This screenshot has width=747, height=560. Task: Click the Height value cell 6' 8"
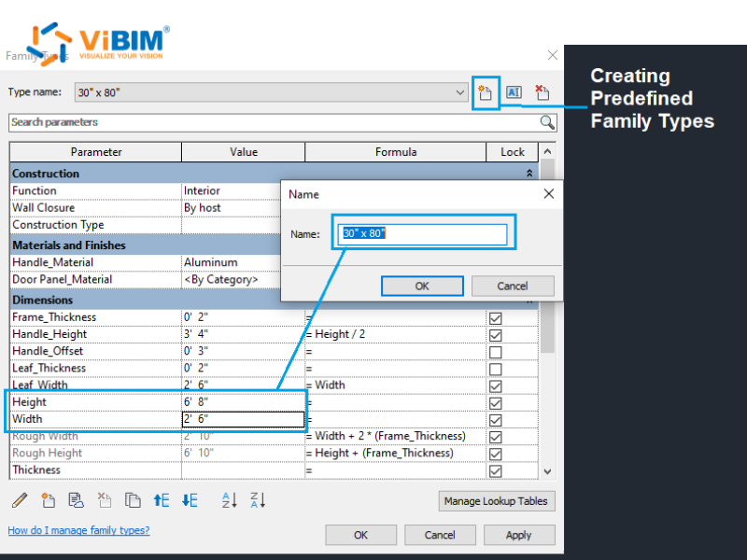pos(243,402)
